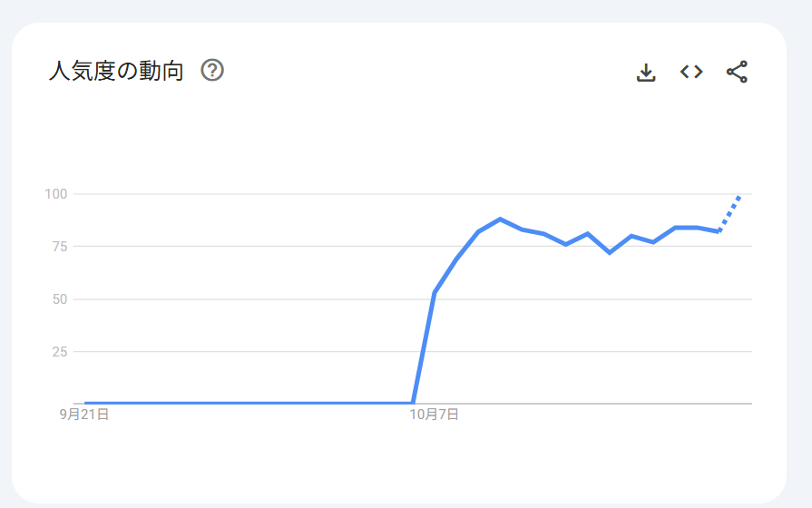Click the start of the line at 9月21日
This screenshot has height=508, width=812.
(x=86, y=403)
